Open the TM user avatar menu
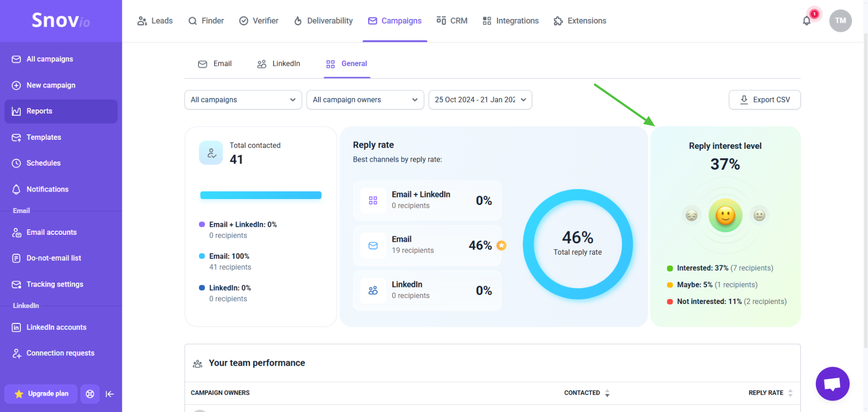This screenshot has width=868, height=412. pos(840,21)
